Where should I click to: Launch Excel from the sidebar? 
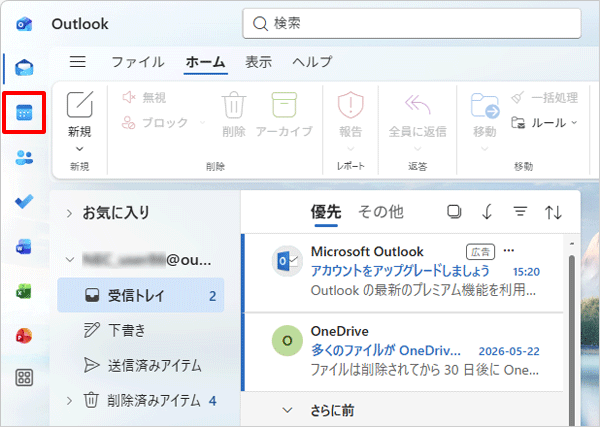click(x=24, y=291)
